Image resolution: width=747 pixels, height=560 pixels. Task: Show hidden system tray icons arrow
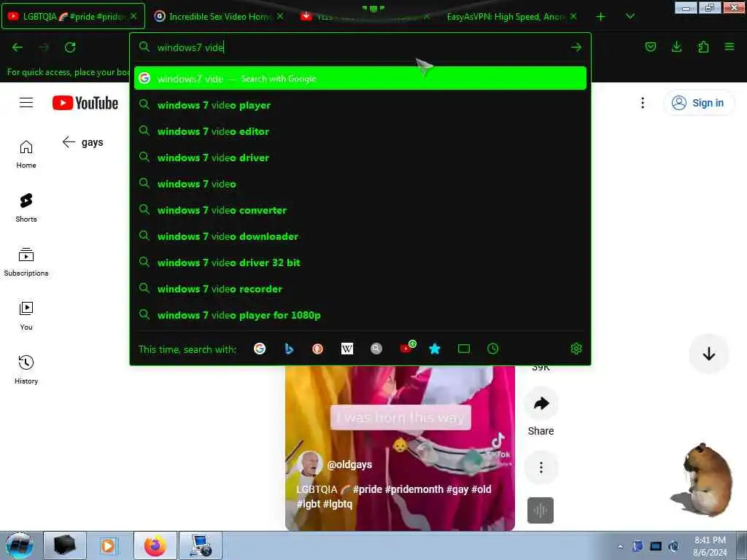click(x=620, y=546)
